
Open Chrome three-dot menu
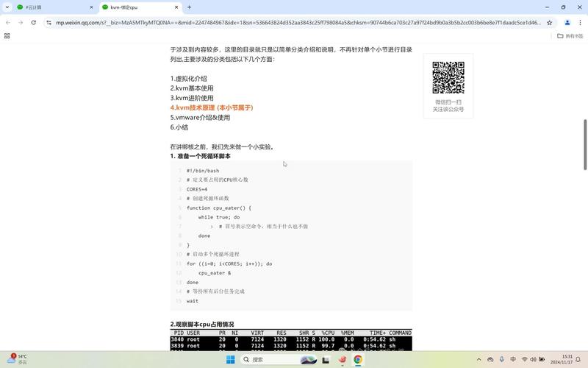(580, 23)
